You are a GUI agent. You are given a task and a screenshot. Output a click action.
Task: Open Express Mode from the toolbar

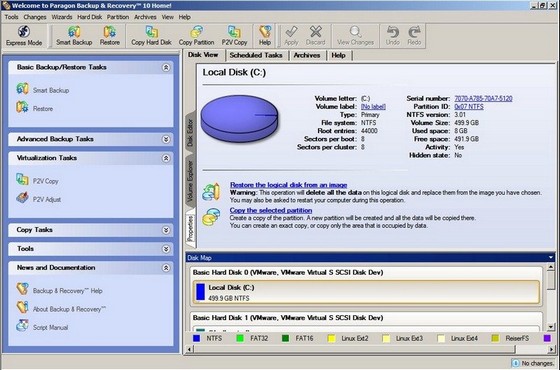coord(24,36)
